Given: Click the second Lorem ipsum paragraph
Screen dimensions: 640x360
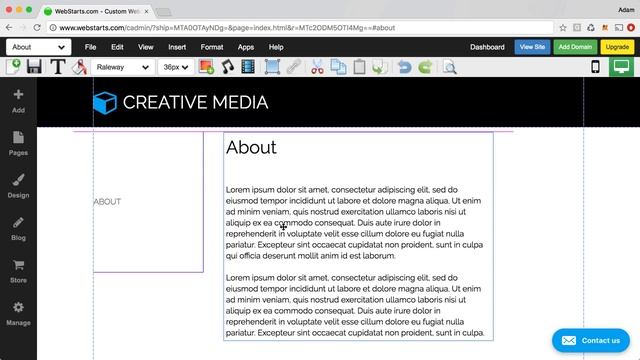Looking at the screenshot, I should click(x=355, y=305).
